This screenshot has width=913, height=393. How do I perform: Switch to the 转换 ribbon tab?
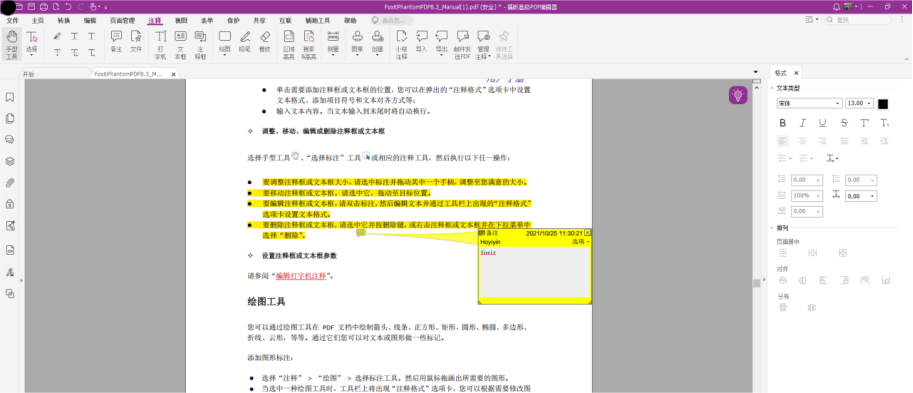pos(63,20)
